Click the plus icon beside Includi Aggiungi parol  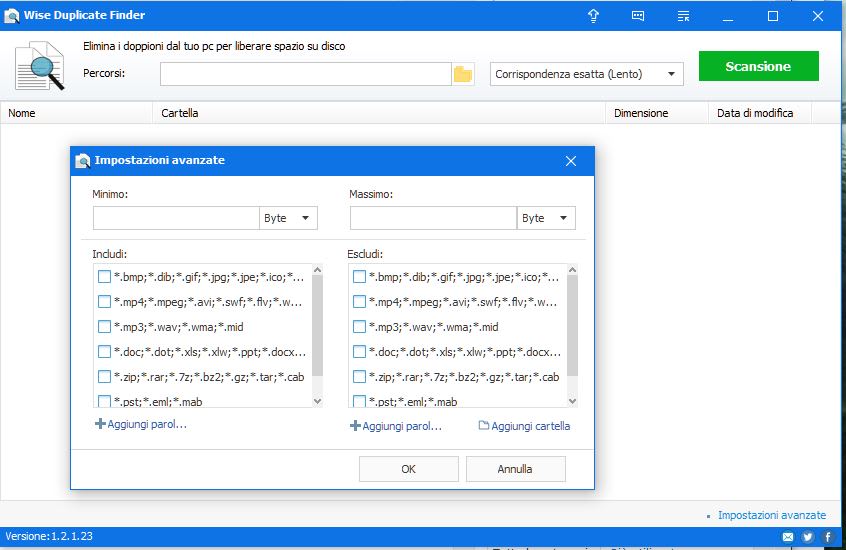tap(100, 424)
